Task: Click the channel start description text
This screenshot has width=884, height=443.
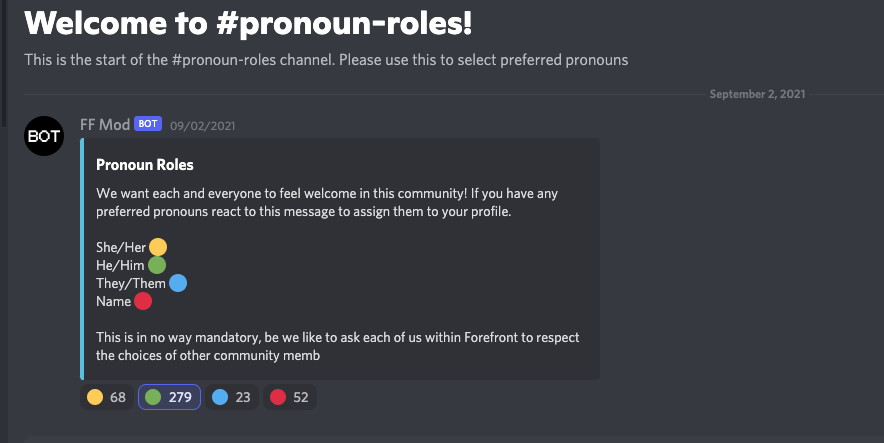Action: (326, 60)
